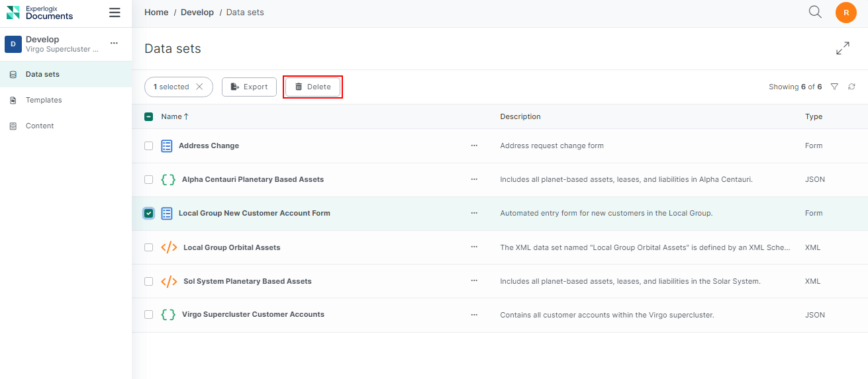
Task: Open the filter funnel icon
Action: [834, 87]
